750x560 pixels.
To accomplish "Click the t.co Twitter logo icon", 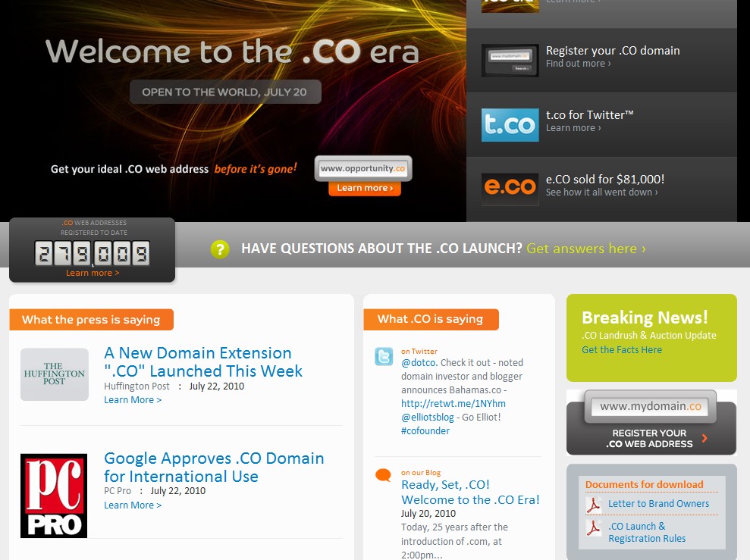I will 510,125.
